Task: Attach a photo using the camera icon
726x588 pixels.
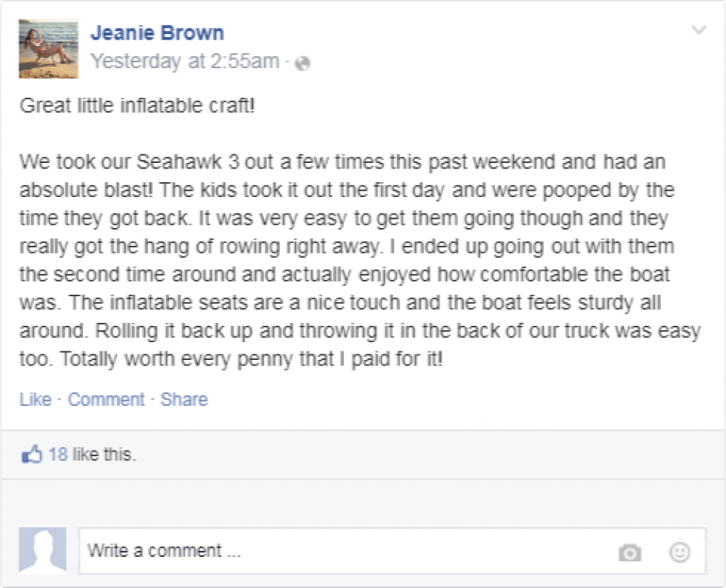Action: [629, 553]
